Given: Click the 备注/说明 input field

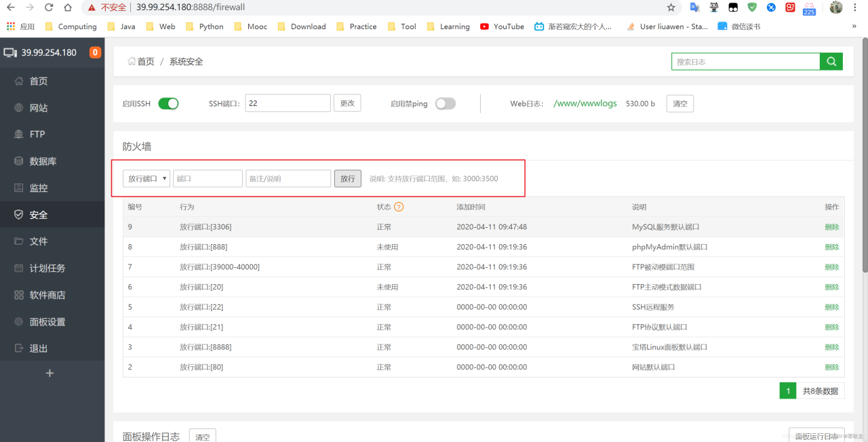Looking at the screenshot, I should coord(288,178).
